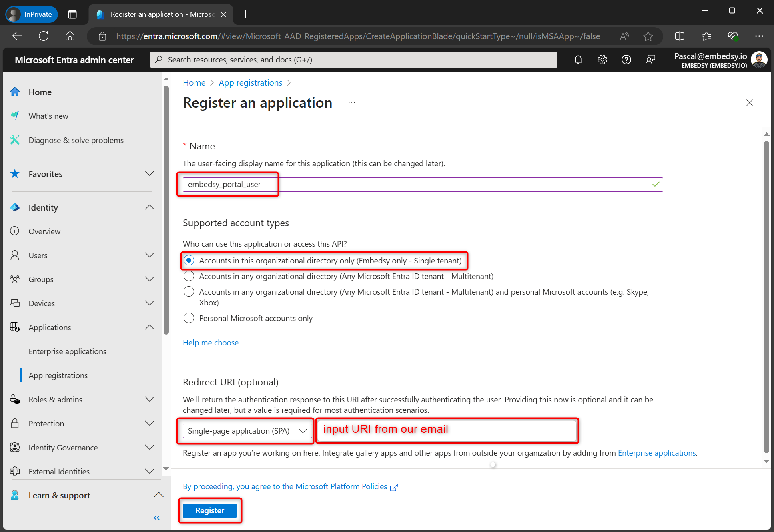Viewport: 774px width, 532px height.
Task: Click the feedback icon next to help
Action: [650, 59]
